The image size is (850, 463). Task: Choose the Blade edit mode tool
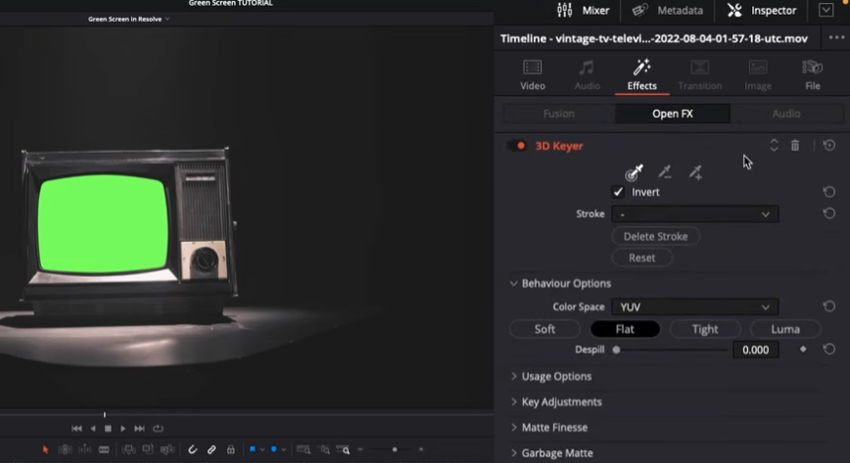[104, 449]
